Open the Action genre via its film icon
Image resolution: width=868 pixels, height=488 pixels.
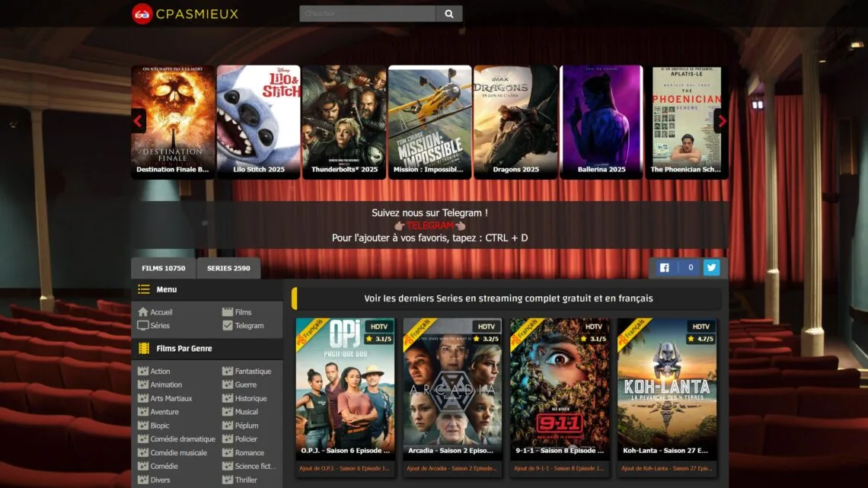[142, 371]
